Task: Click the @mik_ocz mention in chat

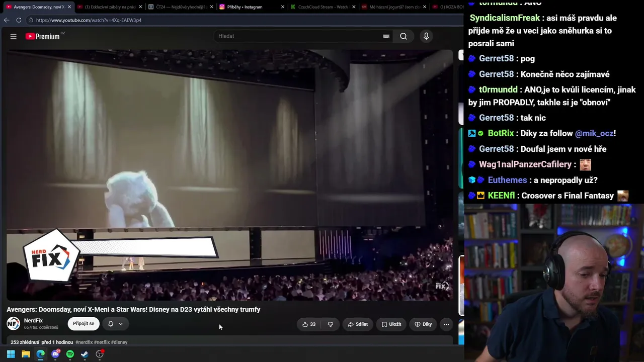Action: click(594, 133)
